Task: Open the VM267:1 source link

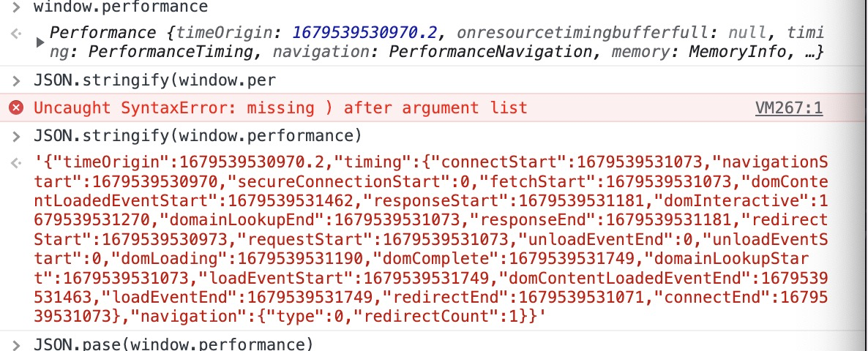Action: (x=788, y=109)
